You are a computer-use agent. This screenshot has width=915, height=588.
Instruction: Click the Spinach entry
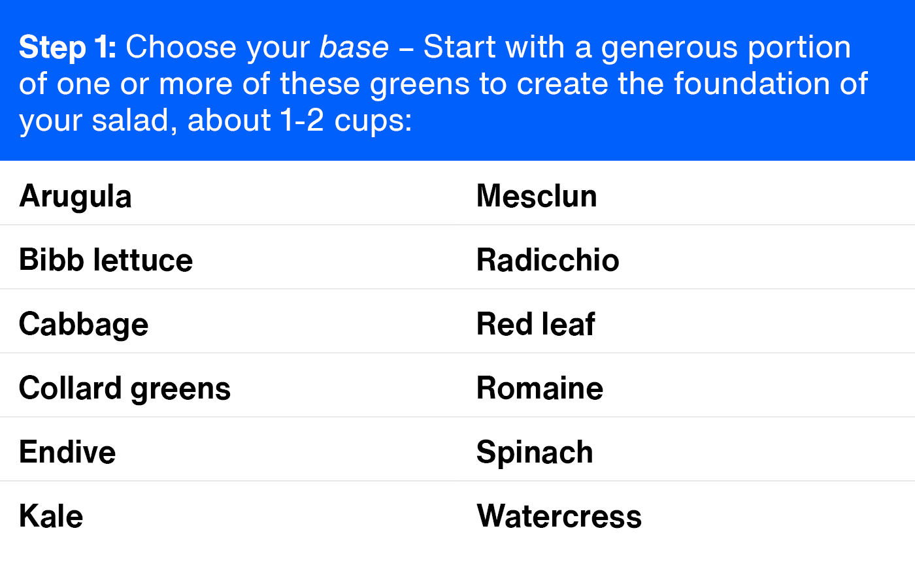coord(535,452)
